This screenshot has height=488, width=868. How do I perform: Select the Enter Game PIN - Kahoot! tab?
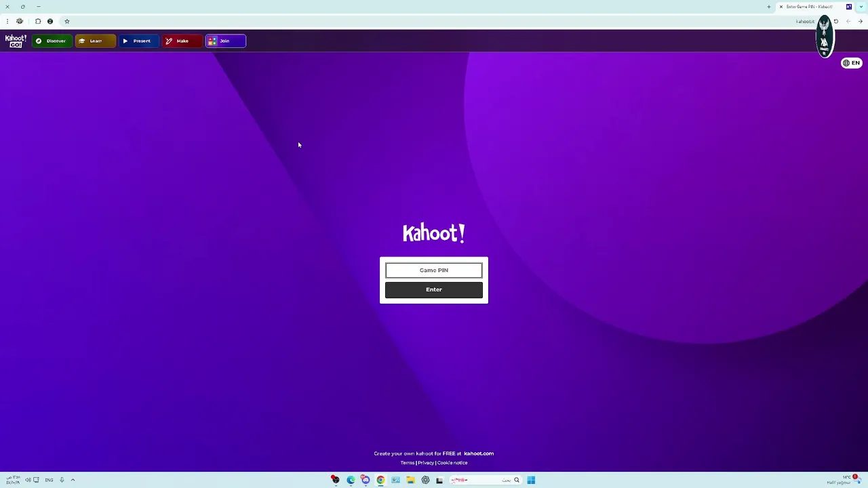(x=816, y=7)
